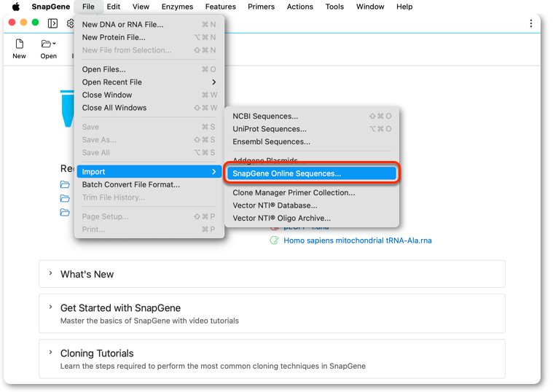Select Close All Windows entry
The height and width of the screenshot is (392, 553).
coord(149,108)
